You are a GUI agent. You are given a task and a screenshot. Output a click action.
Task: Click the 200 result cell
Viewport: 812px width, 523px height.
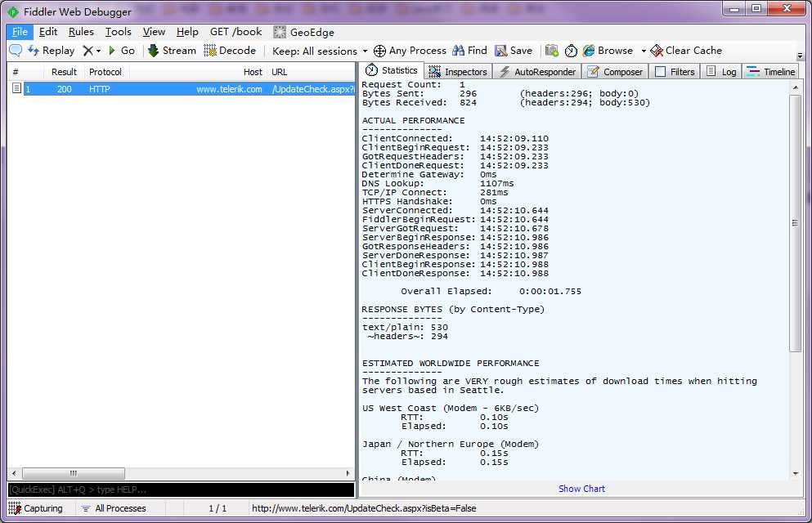[65, 89]
